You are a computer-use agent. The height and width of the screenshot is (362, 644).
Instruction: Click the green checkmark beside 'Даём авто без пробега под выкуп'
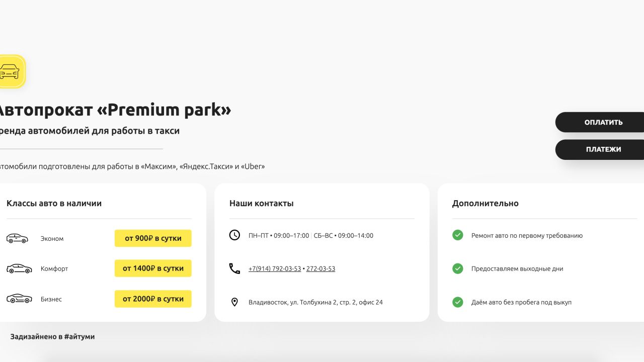click(457, 302)
